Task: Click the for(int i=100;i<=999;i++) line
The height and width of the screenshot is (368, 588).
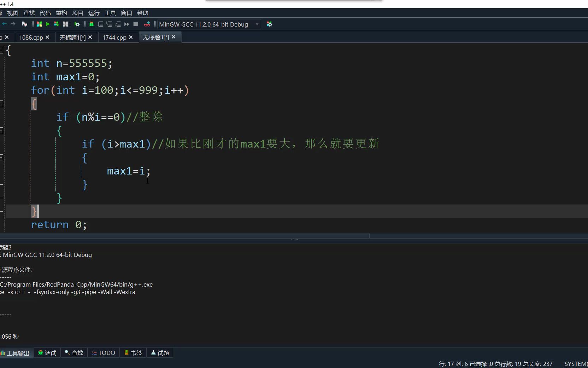Action: tap(110, 91)
